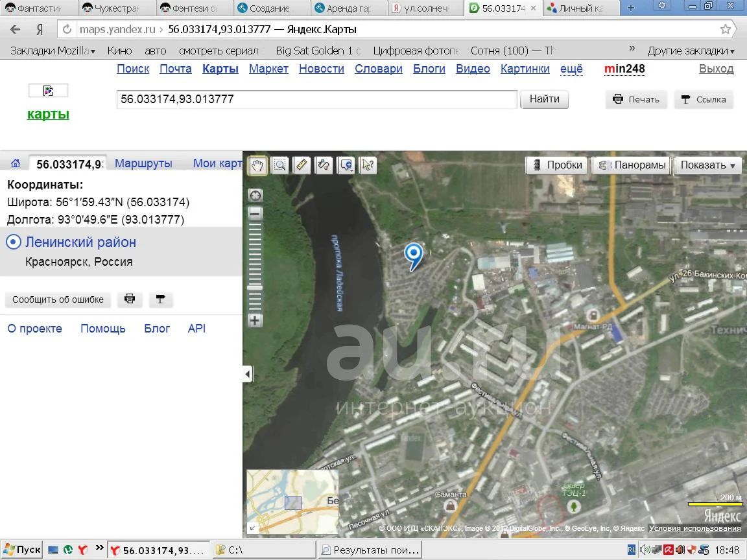
Task: Open the Маркет link
Action: [268, 69]
